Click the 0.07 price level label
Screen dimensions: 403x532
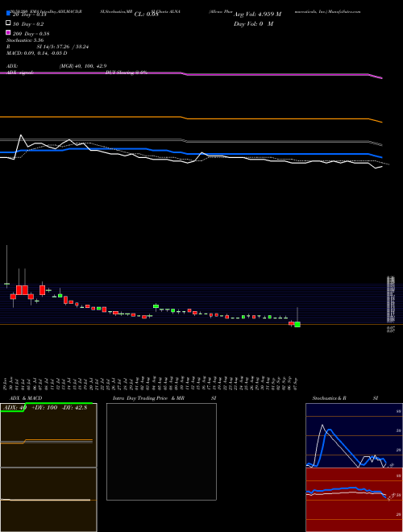[390, 328]
